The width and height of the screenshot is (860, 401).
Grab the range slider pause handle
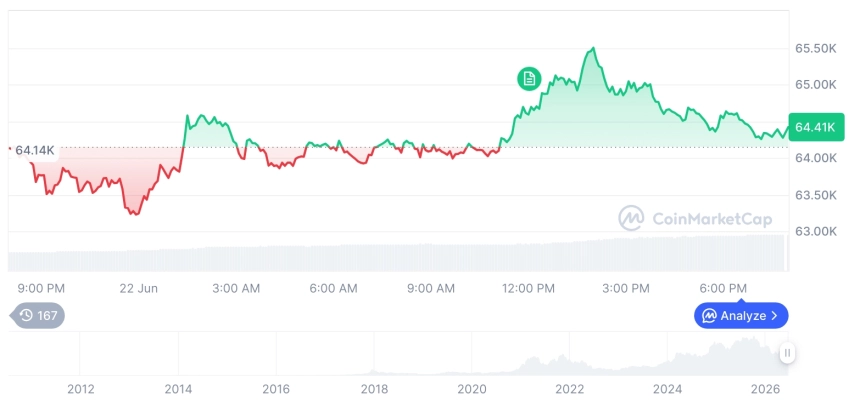pyautogui.click(x=787, y=353)
